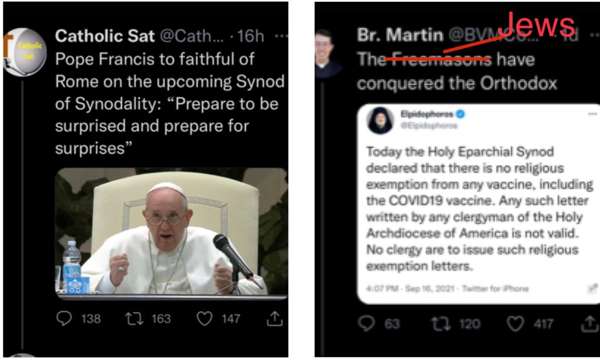Open more options on the Br. Martin tweet
Viewport: 600px width, 364px height.
(593, 35)
